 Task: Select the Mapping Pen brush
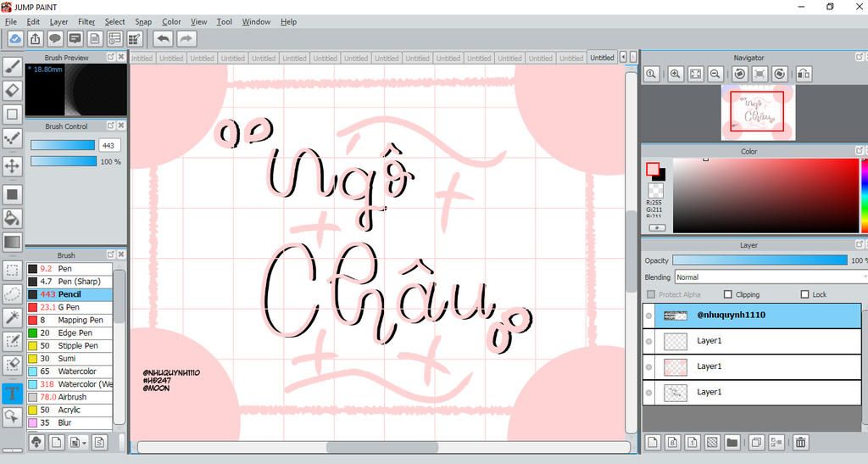[x=70, y=320]
